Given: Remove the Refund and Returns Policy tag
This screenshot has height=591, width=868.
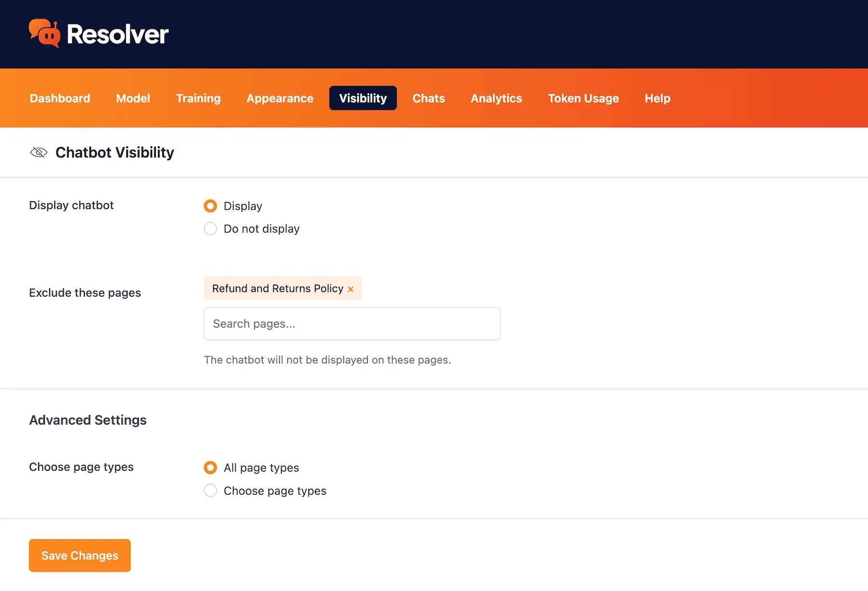Looking at the screenshot, I should pos(351,289).
